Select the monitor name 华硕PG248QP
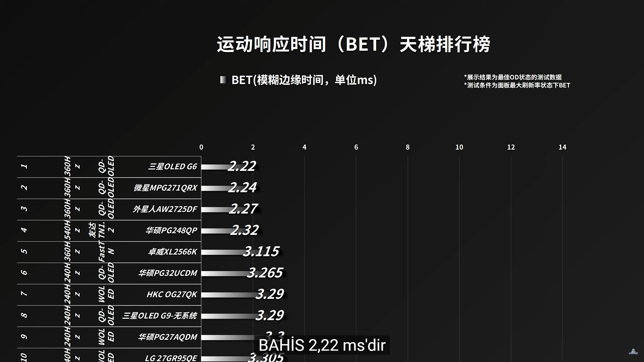This screenshot has height=362, width=644. [171, 231]
